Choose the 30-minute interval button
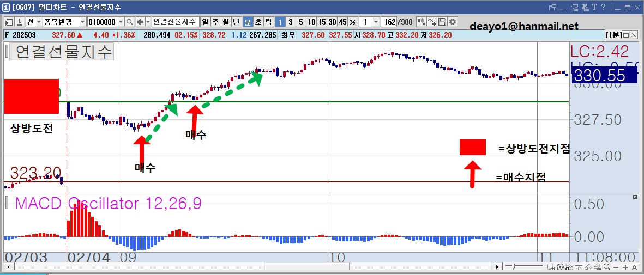The width and height of the screenshot is (644, 275). (x=332, y=22)
